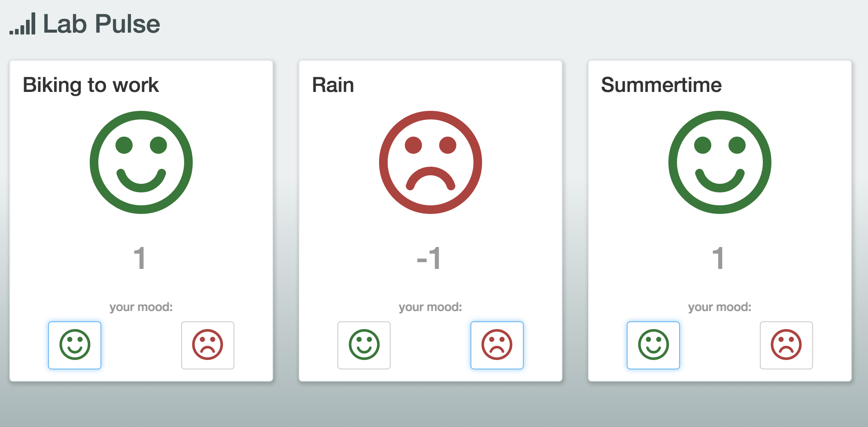Select the happy face icon under Biking to work
The image size is (868, 427).
pos(74,345)
